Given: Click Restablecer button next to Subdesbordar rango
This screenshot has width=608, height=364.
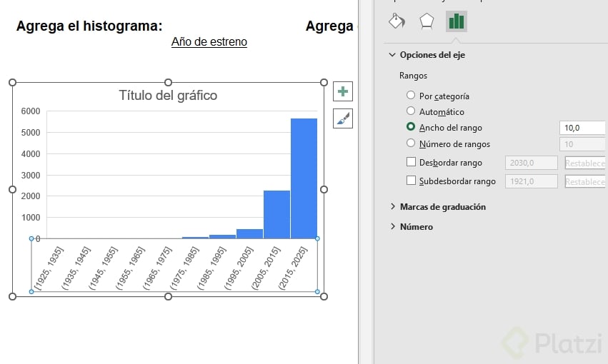Looking at the screenshot, I should 585,181.
